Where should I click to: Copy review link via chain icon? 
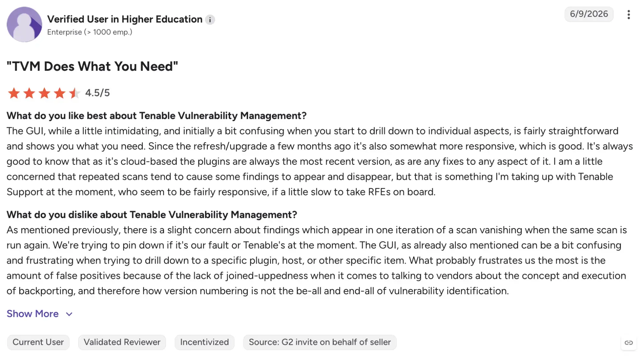(x=629, y=343)
